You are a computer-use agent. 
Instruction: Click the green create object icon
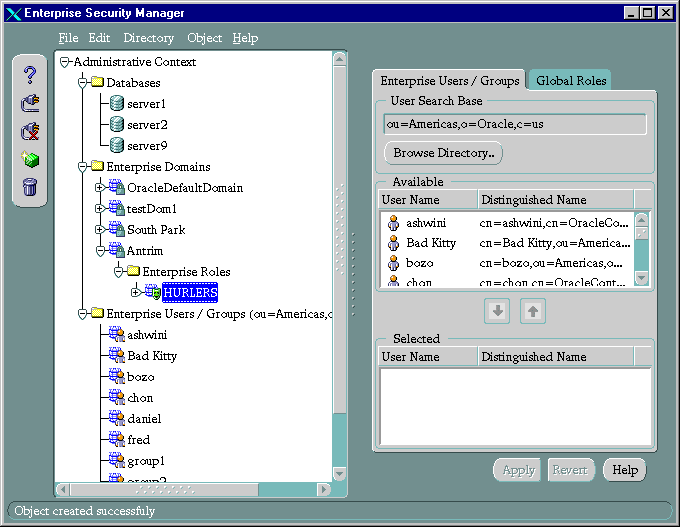pyautogui.click(x=30, y=159)
